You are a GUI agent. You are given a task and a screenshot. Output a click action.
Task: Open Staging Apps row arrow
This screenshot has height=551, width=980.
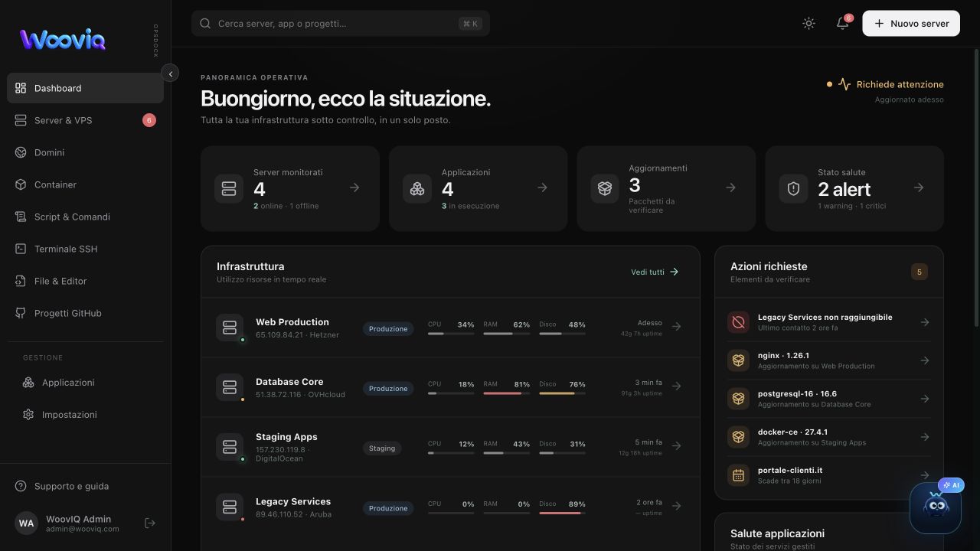coord(676,446)
